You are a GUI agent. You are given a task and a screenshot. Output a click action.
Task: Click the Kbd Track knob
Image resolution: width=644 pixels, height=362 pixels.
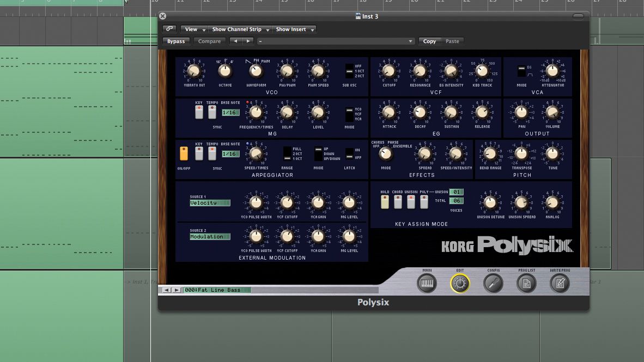pyautogui.click(x=482, y=71)
